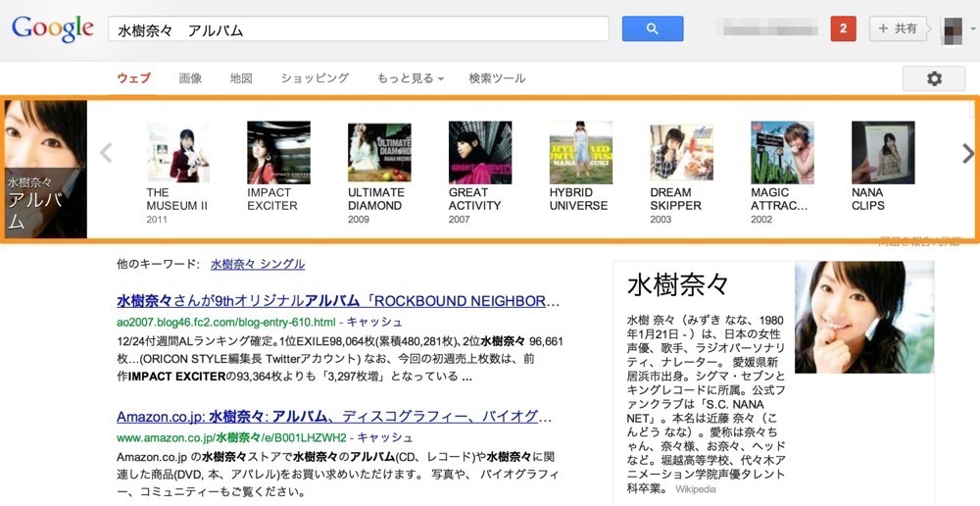Click THE MUSEUM II title text
Screen dimensions: 980x506
176,199
